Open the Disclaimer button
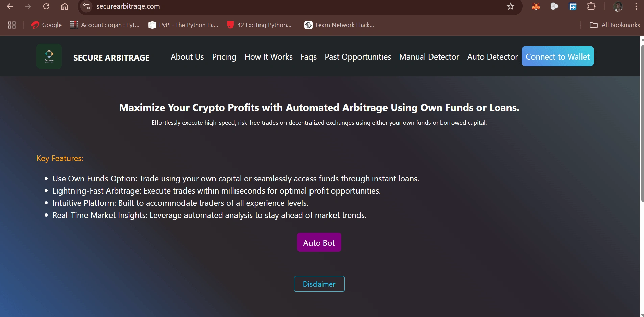644x317 pixels. point(319,284)
